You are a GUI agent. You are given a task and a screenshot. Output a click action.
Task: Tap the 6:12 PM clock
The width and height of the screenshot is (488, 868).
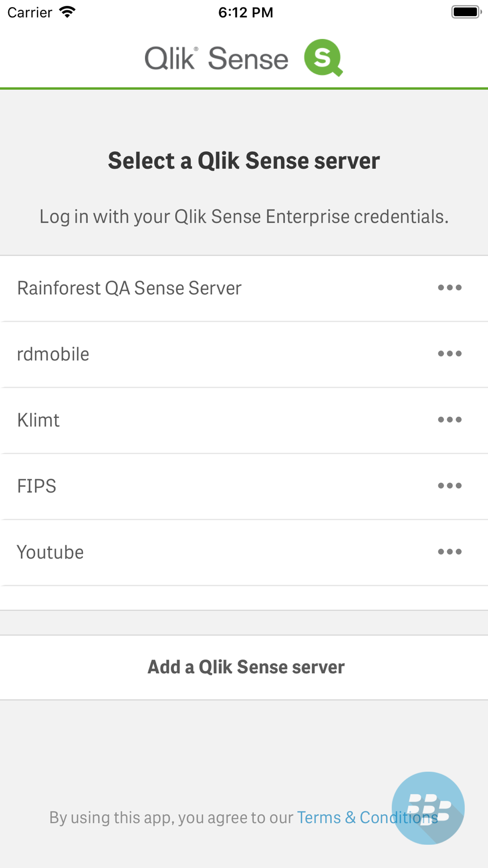[245, 12]
